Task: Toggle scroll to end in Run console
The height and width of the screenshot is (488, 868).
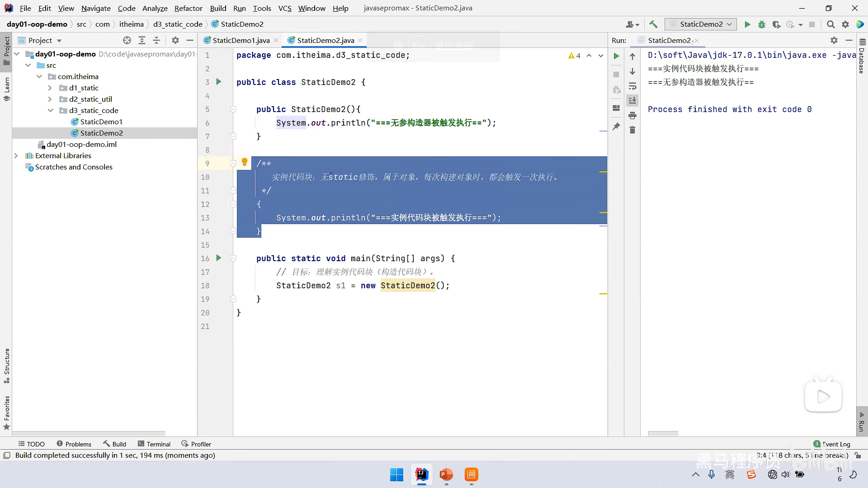Action: coord(632,100)
